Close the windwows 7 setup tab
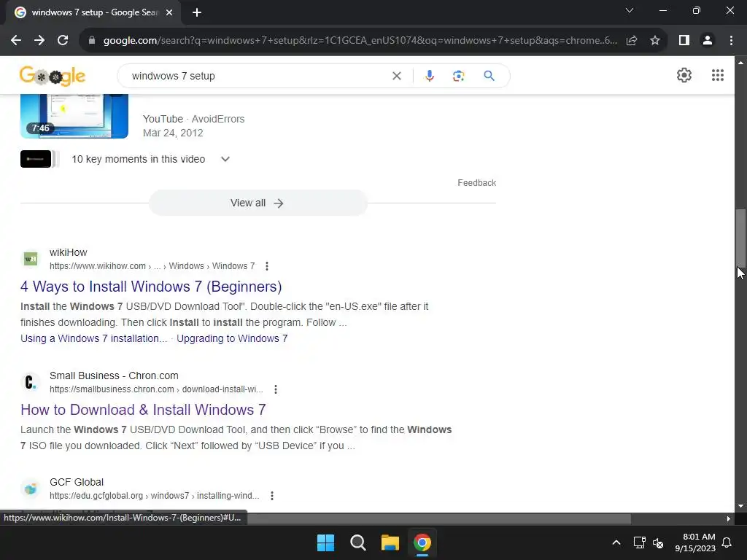 click(169, 13)
